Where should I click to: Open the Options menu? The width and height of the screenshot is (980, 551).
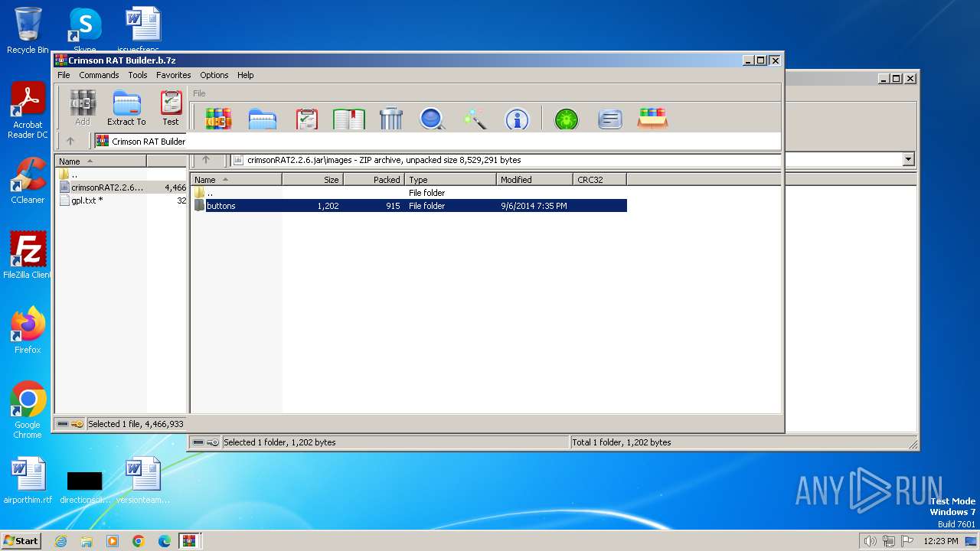click(214, 75)
